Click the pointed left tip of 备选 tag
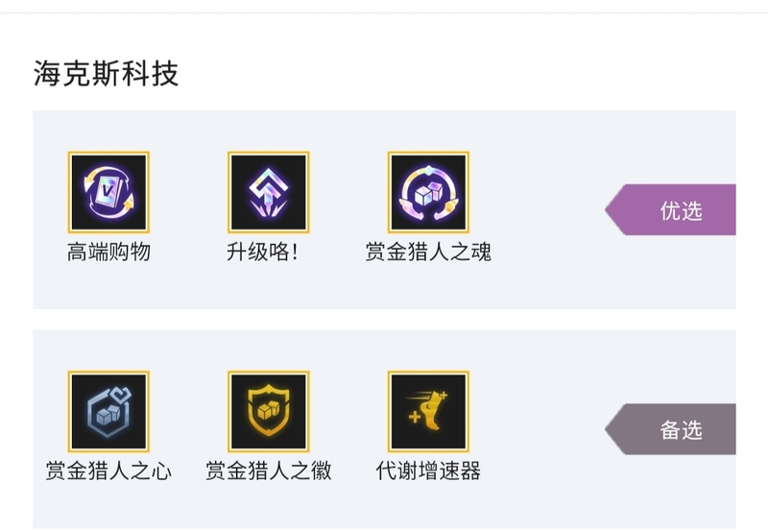 point(612,428)
